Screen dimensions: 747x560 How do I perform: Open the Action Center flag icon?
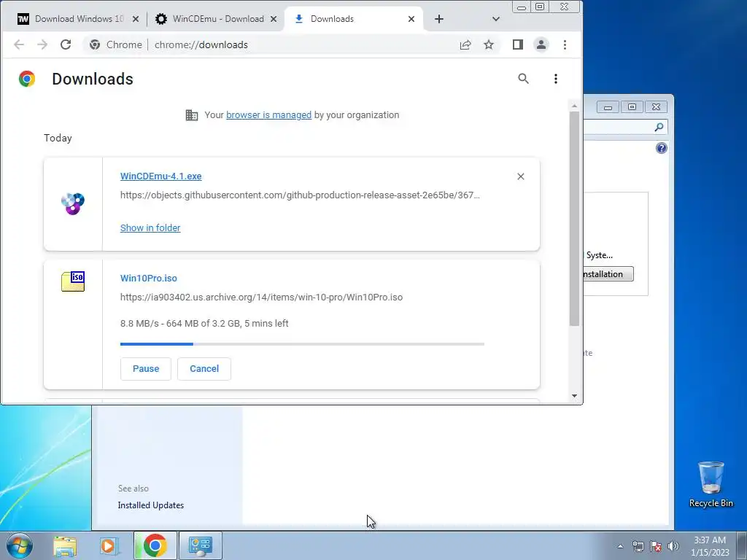tap(656, 546)
